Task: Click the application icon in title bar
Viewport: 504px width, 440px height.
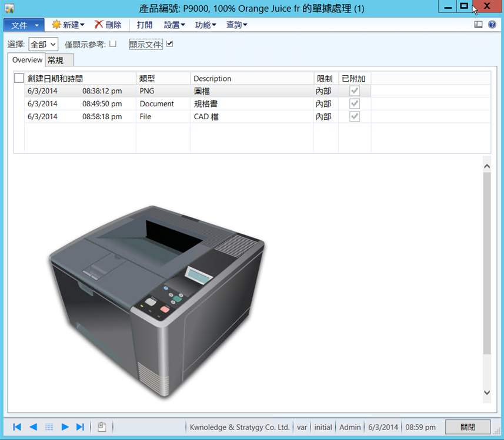Action: click(x=9, y=8)
